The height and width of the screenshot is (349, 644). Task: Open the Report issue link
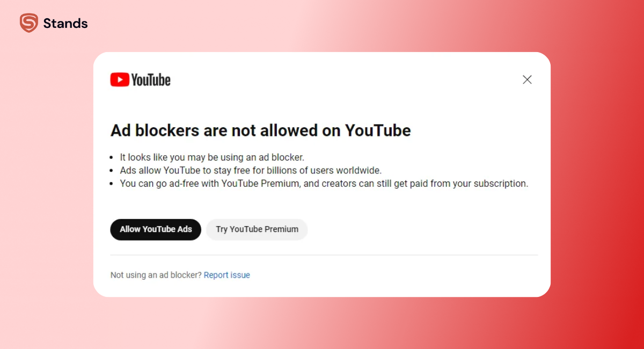coord(226,275)
